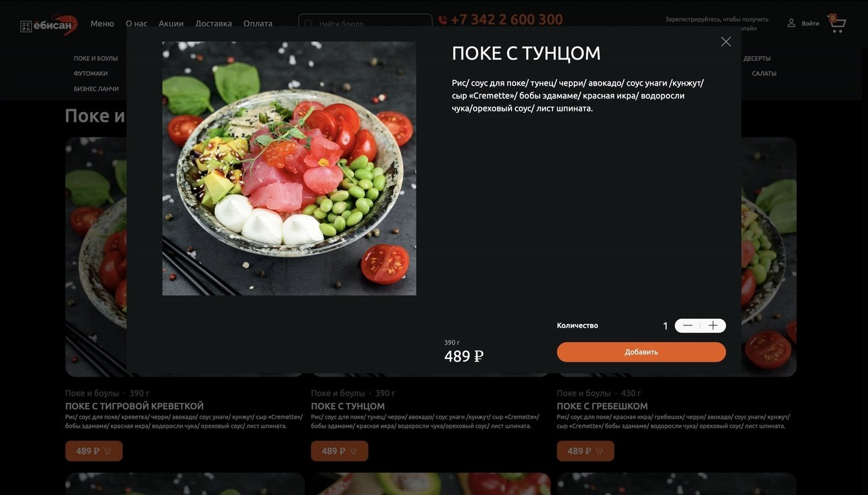Increase quantity with the plus button

pos(713,326)
